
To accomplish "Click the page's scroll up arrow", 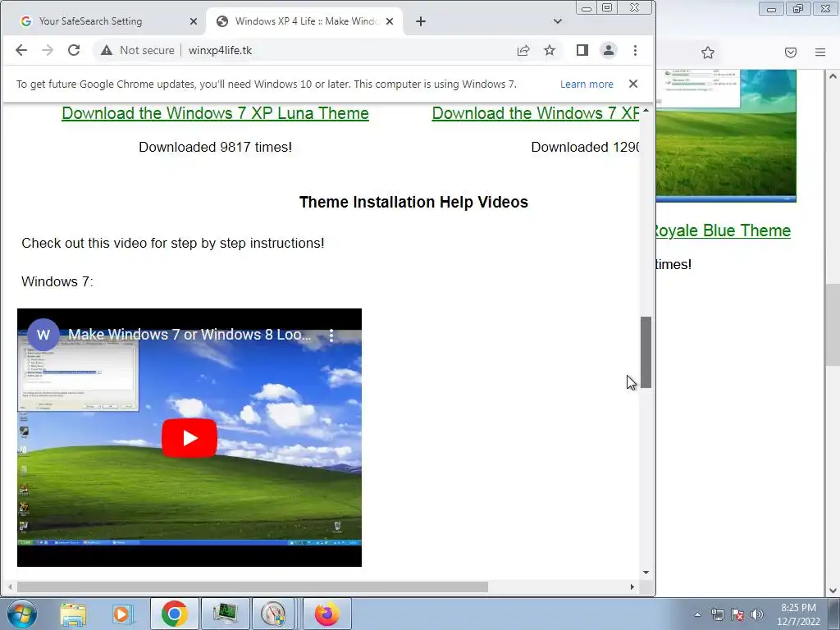I will click(646, 111).
